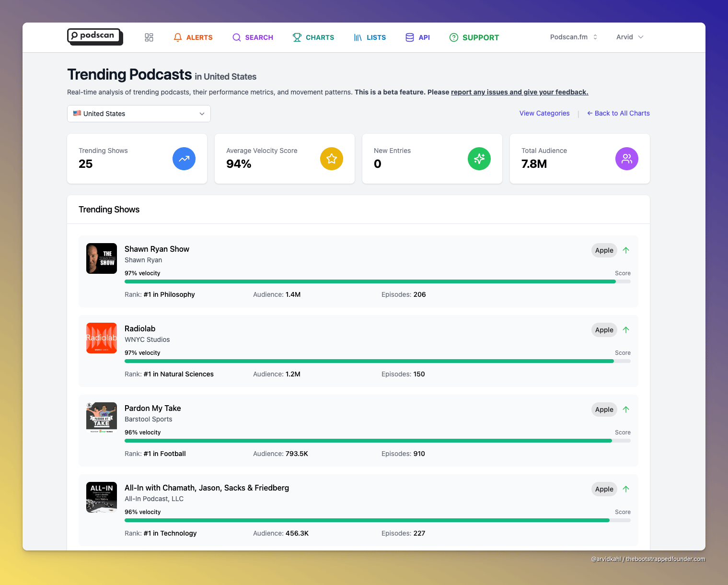
Task: Expand the Arvid user menu
Action: tap(630, 37)
